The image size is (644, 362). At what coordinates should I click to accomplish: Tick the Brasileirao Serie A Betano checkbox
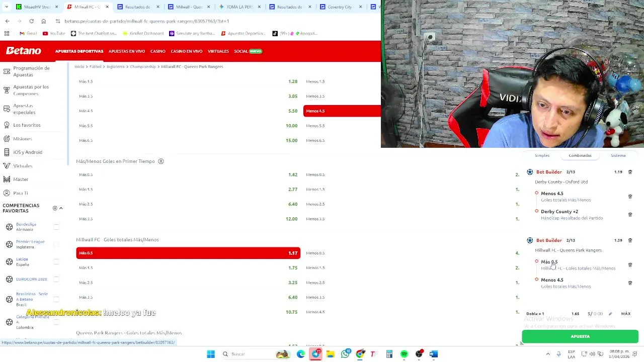56,299
